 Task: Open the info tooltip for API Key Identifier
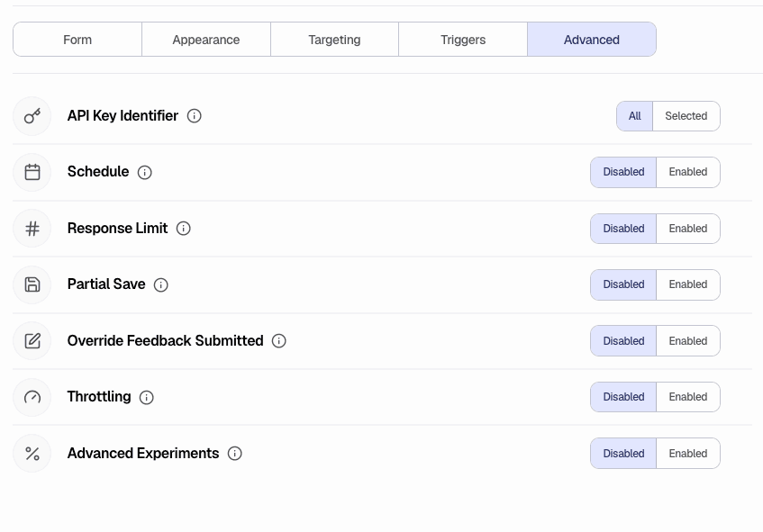coord(194,115)
